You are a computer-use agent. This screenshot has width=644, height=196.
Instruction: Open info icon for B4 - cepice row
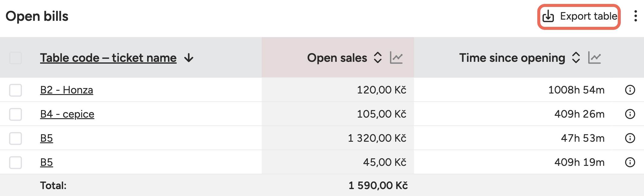coord(630,114)
